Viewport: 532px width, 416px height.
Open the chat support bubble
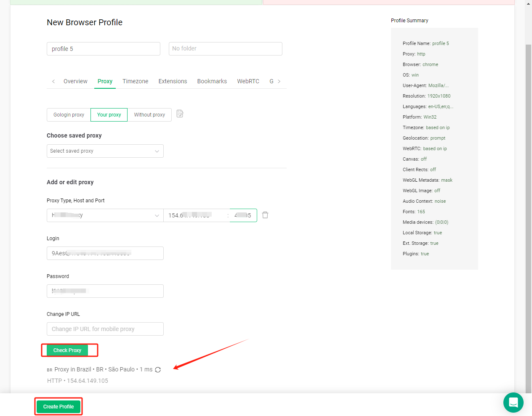click(513, 403)
